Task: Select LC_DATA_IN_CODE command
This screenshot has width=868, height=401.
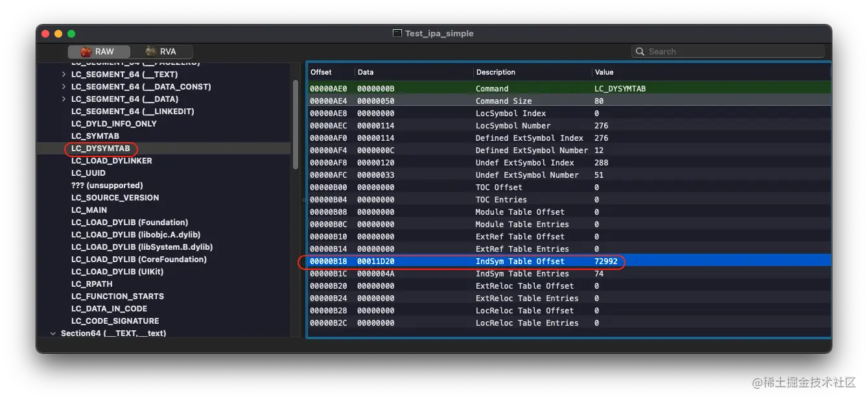Action: (109, 309)
